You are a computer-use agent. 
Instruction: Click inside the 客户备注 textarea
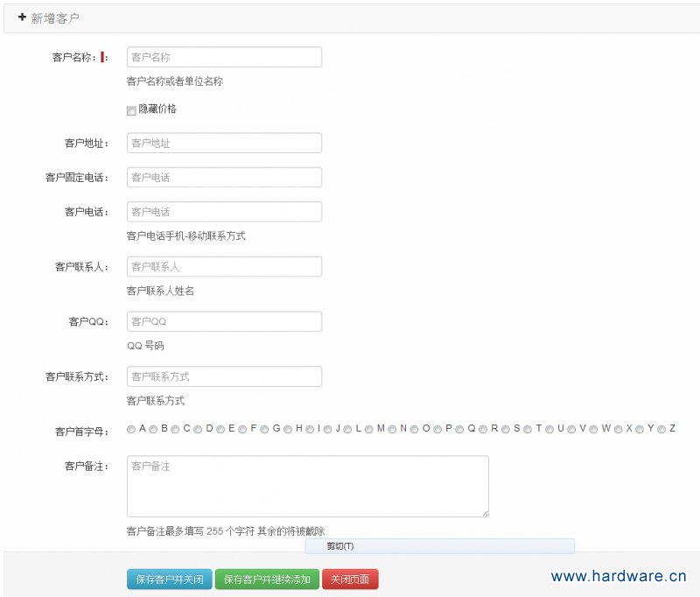[x=307, y=486]
